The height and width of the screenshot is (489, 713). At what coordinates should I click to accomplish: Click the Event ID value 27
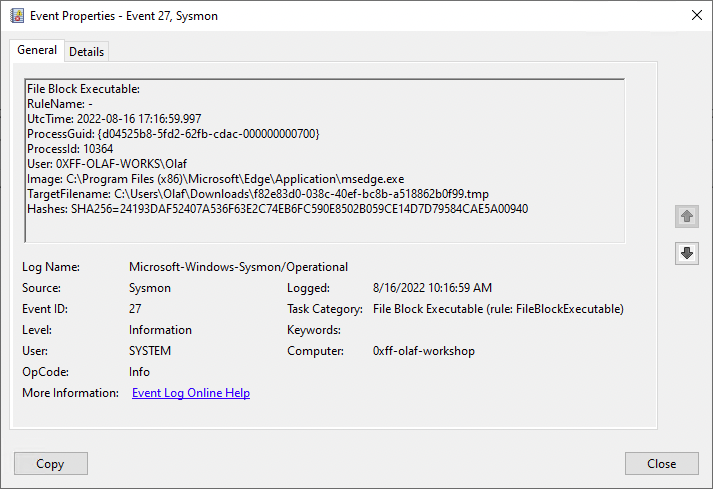[x=136, y=309]
